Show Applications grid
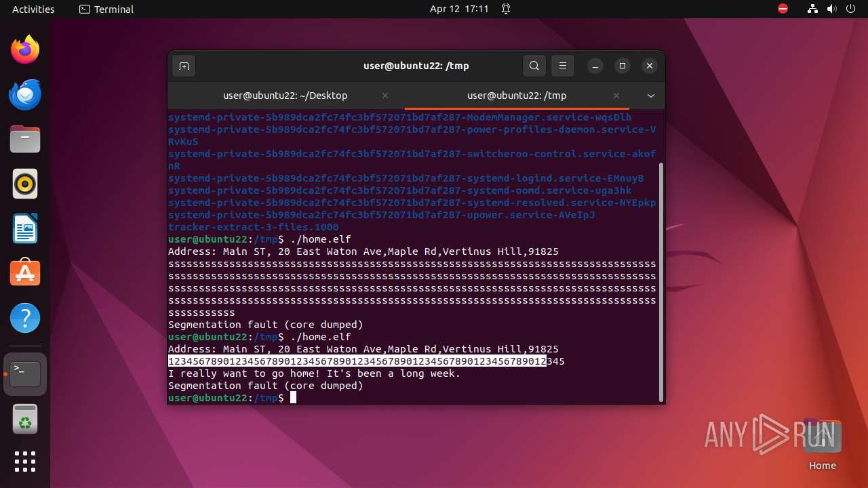Screen dimensions: 868x488 (25, 462)
